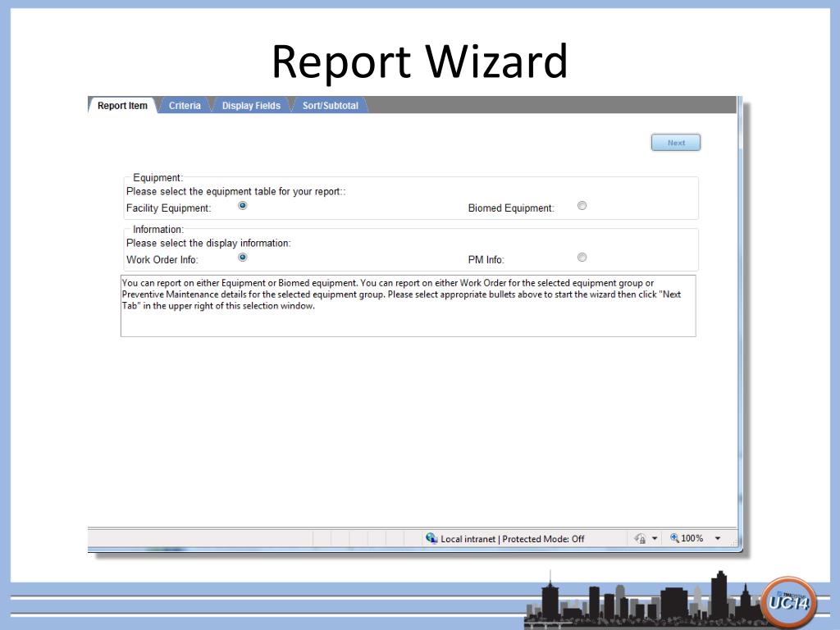Click the 'Please select the display information' text
The width and height of the screenshot is (840, 630).
(x=208, y=243)
